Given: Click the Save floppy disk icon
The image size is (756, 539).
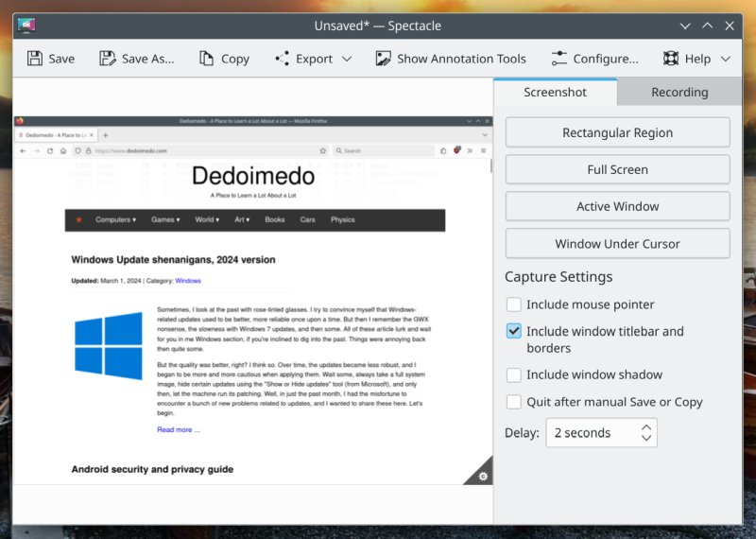Looking at the screenshot, I should tap(35, 59).
